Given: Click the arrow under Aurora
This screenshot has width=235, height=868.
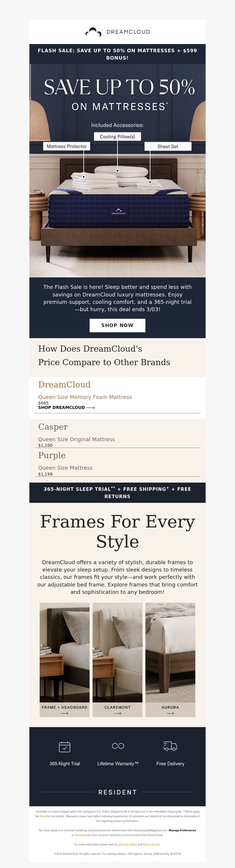Looking at the screenshot, I should [x=170, y=713].
